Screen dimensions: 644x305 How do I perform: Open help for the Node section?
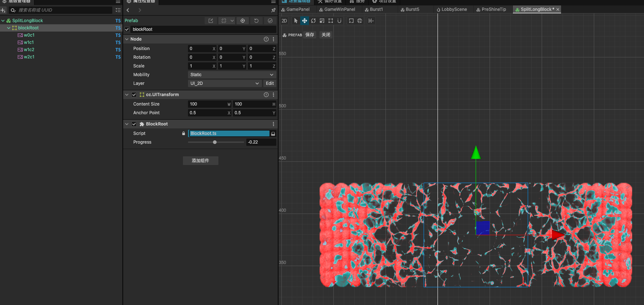click(x=266, y=39)
